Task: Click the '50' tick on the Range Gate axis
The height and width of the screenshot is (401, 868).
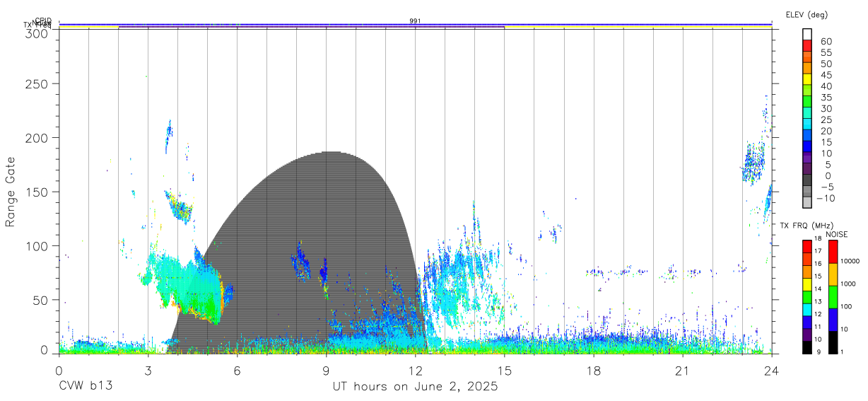Action: [x=40, y=300]
